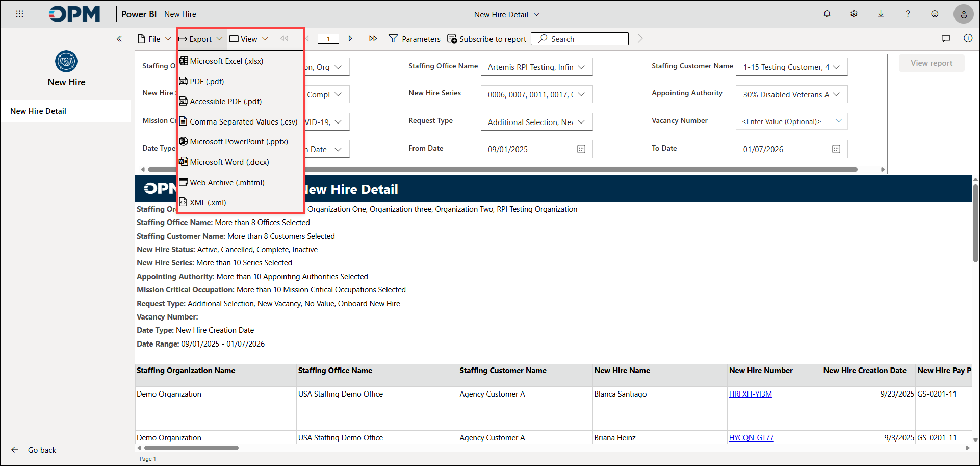Go to next page arrow

click(350, 38)
